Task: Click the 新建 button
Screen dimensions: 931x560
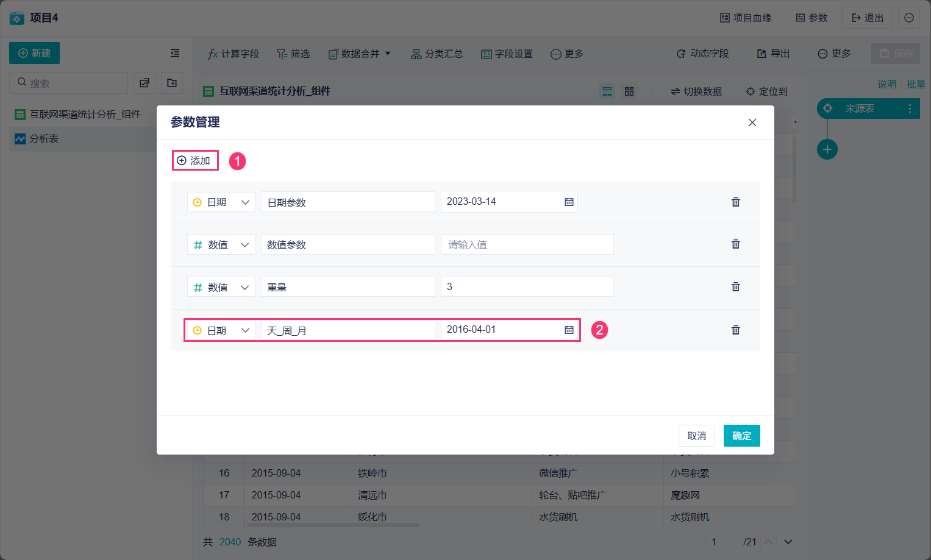Action: [x=34, y=53]
